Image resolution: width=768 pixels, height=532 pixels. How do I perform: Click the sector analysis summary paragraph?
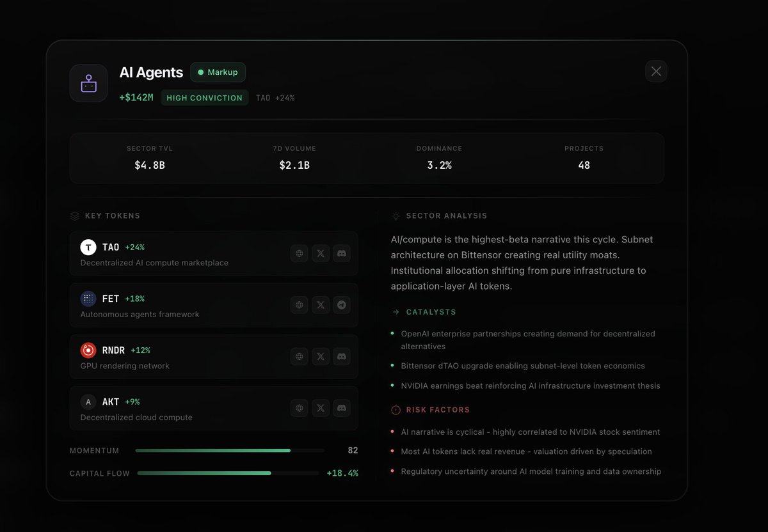(522, 263)
